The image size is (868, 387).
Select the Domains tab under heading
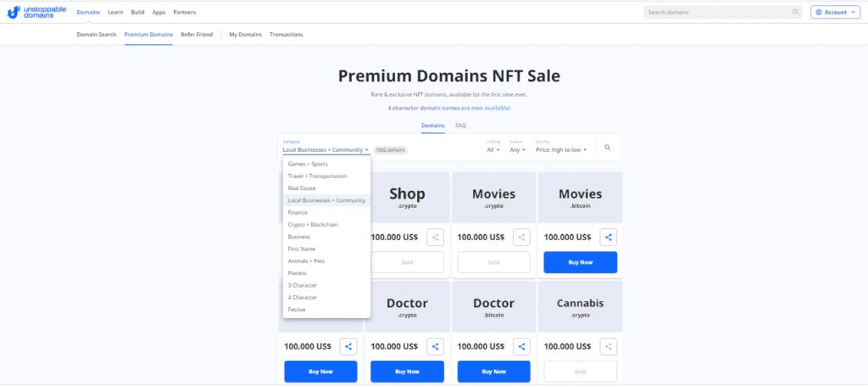click(433, 126)
